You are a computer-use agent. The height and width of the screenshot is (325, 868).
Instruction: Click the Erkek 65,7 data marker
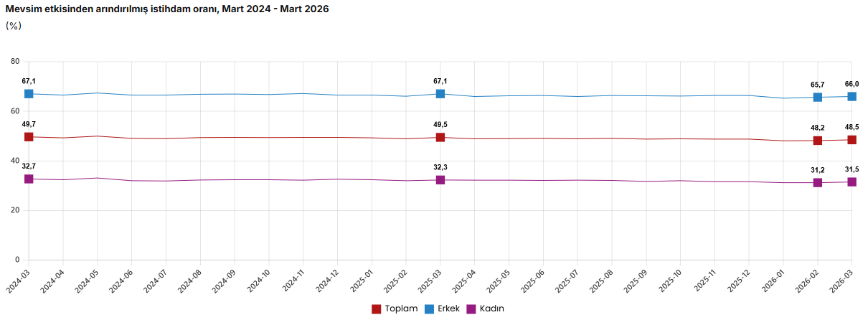coord(818,98)
